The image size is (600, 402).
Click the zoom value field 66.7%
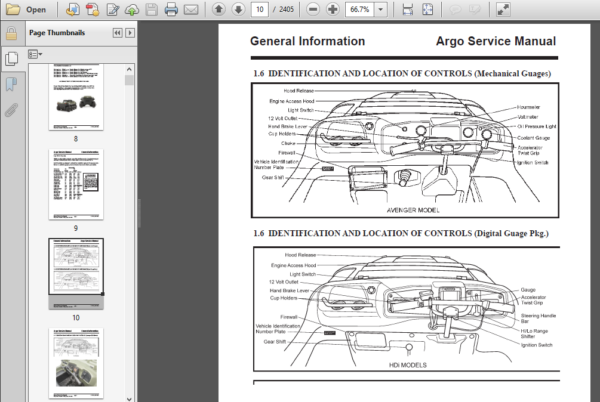(x=360, y=10)
